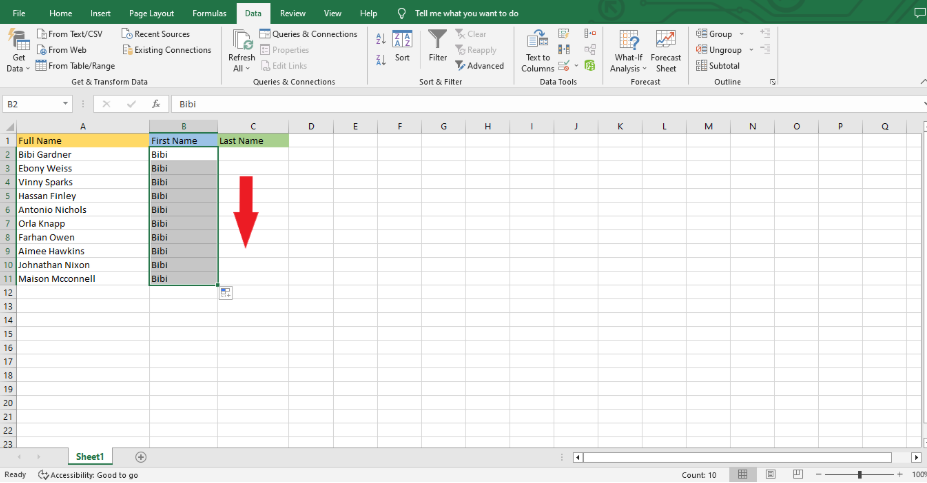Switch to the Page Layout tab
This screenshot has height=483, width=927.
pos(151,13)
